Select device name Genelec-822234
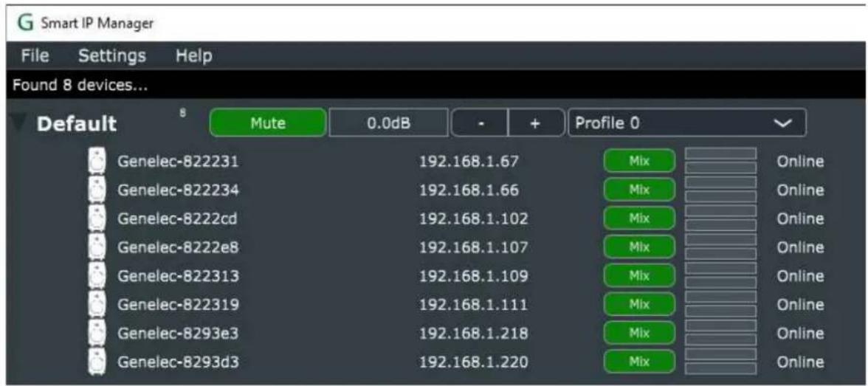868x386 pixels. point(179,190)
